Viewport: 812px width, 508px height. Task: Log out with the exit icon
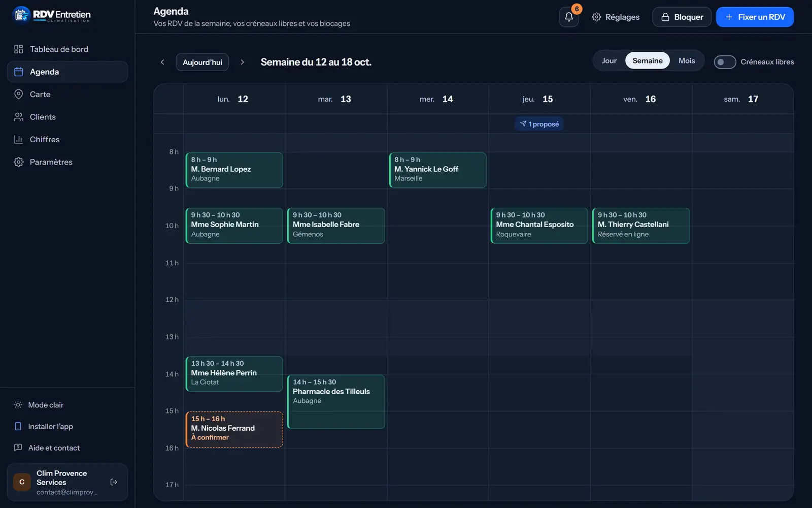coord(114,482)
